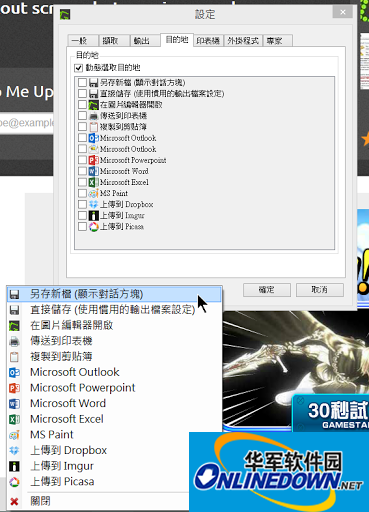Switch to 專家 tab
This screenshot has width=369, height=512.
click(x=278, y=41)
